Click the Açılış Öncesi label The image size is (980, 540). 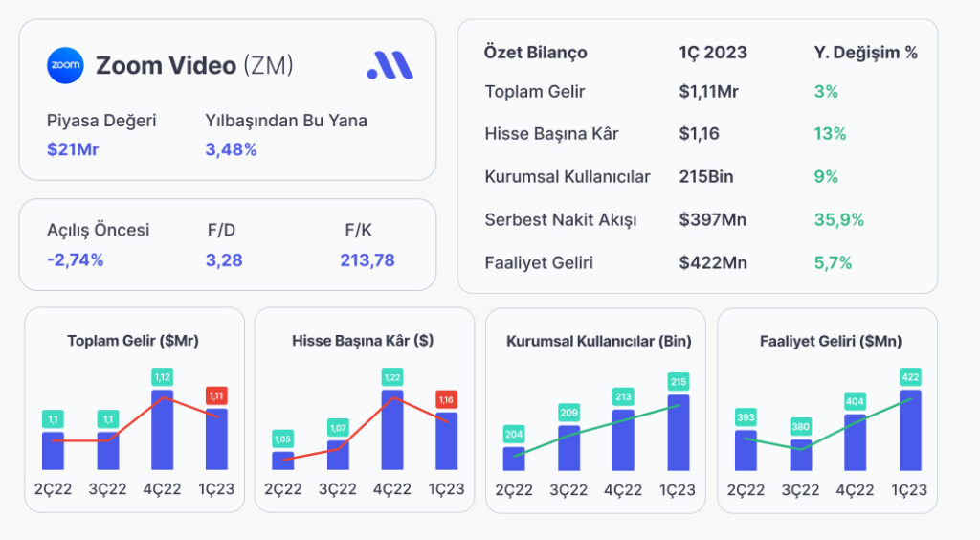pyautogui.click(x=99, y=230)
